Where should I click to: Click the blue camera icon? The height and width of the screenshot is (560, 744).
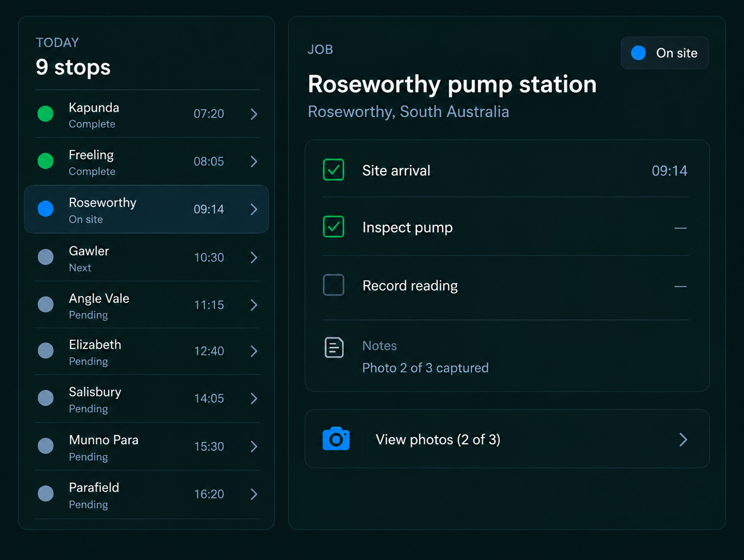336,439
